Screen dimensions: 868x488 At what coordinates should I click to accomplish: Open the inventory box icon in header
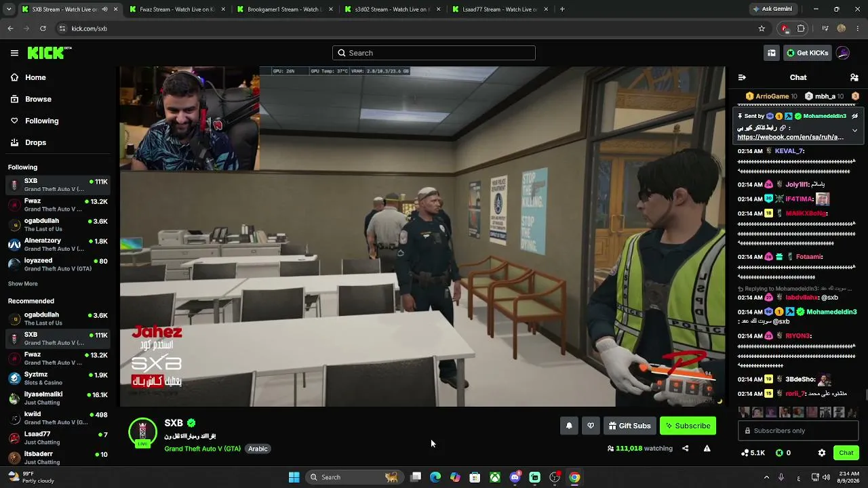click(772, 53)
